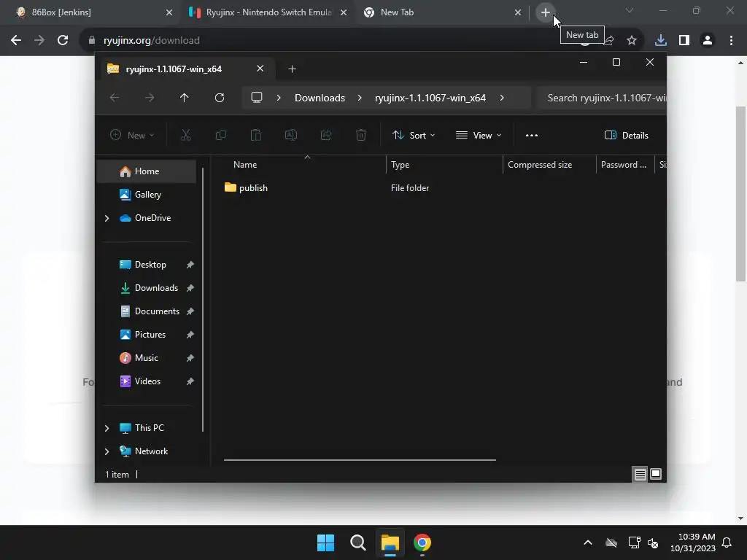Click the Rename icon in Explorer toolbar
The width and height of the screenshot is (747, 560).
click(x=290, y=135)
